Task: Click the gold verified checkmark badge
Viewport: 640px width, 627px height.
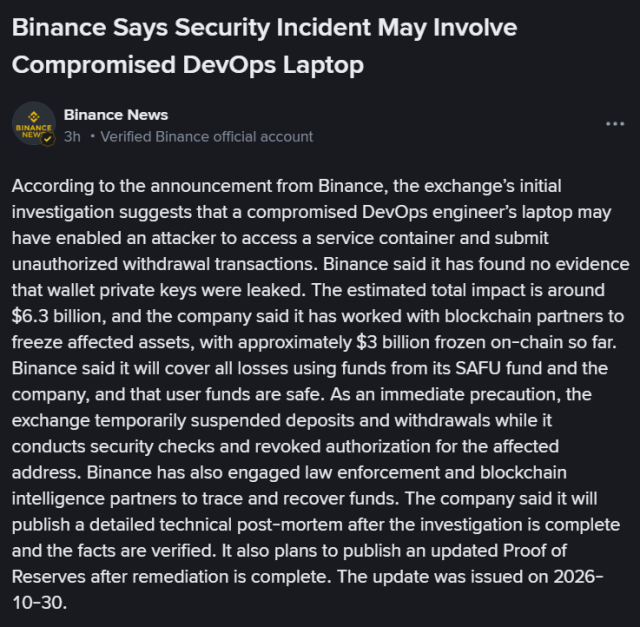Action: (48, 139)
